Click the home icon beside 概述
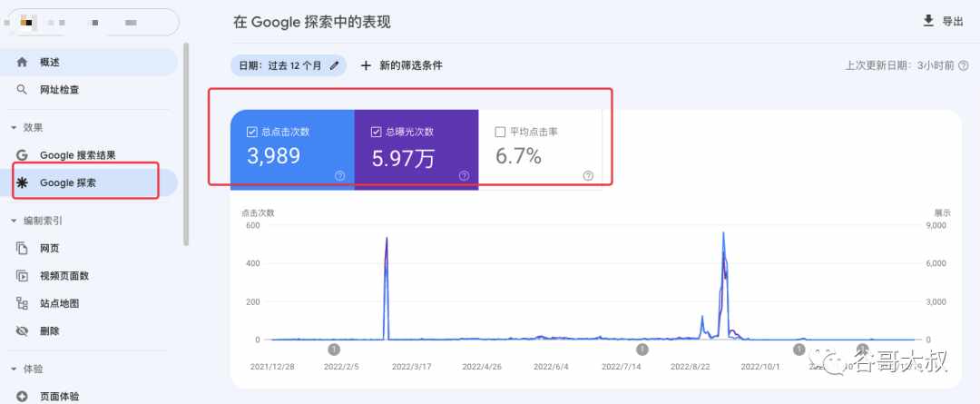Viewport: 980px width, 404px height. click(22, 62)
